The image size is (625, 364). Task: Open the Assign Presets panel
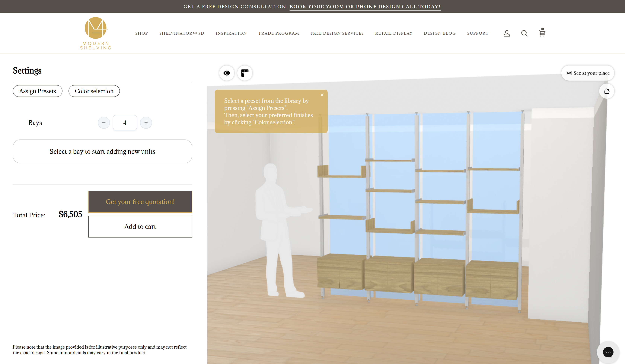point(37,91)
